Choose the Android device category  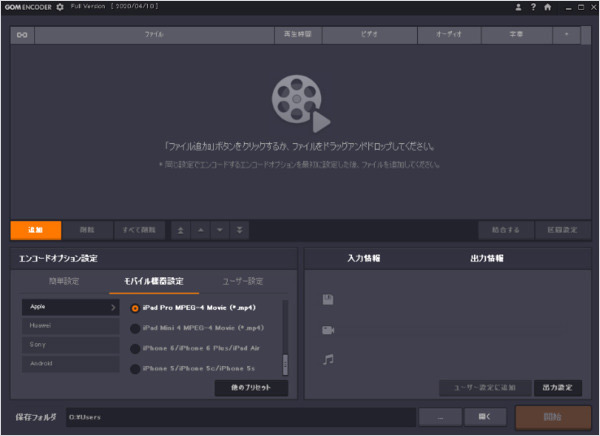pos(71,363)
